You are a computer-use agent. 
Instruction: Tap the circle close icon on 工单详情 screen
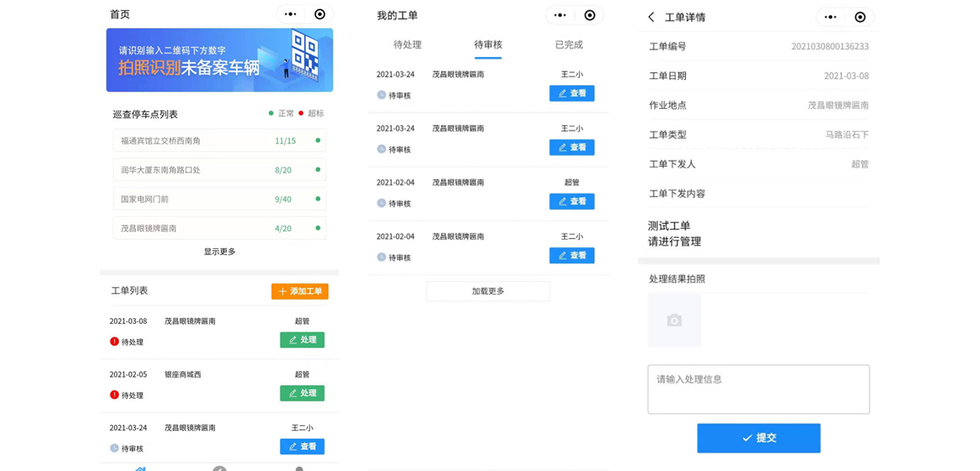coord(860,17)
